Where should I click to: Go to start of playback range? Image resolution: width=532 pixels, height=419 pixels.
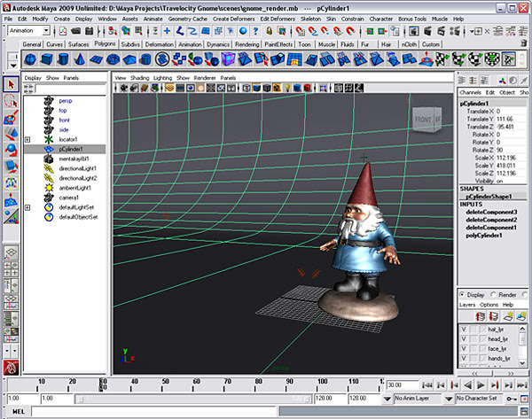point(426,385)
